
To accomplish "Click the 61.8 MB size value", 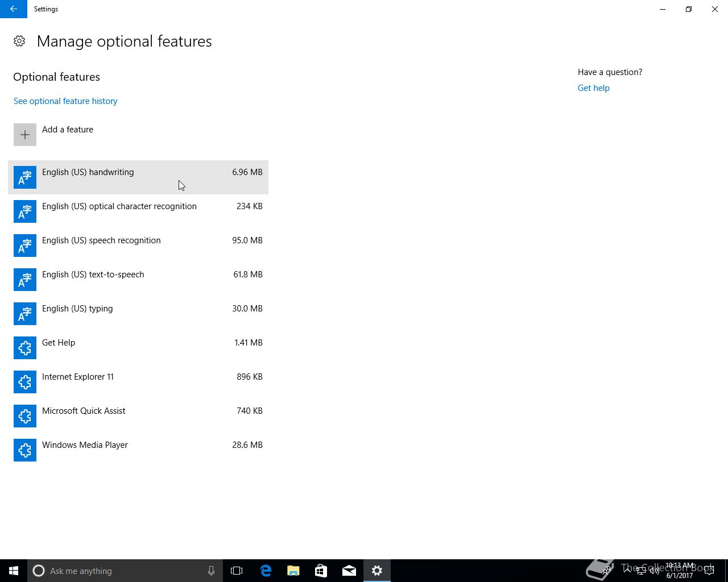I will (248, 275).
